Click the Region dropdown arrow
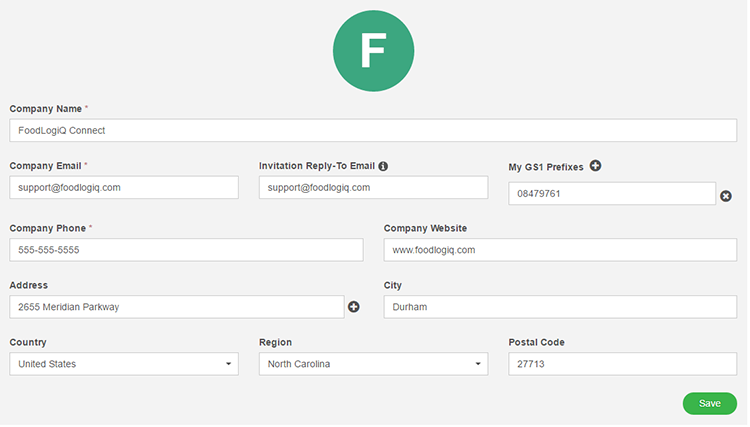 [479, 365]
